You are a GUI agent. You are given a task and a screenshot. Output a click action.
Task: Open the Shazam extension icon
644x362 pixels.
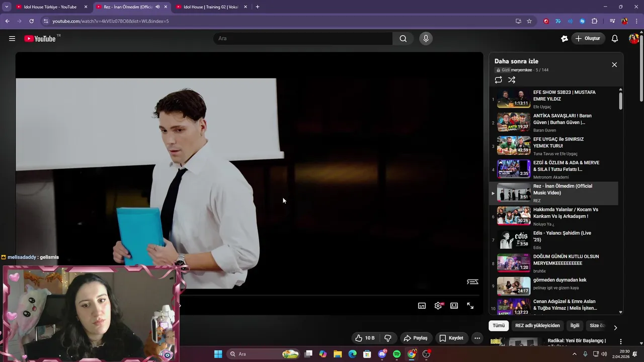click(x=582, y=21)
